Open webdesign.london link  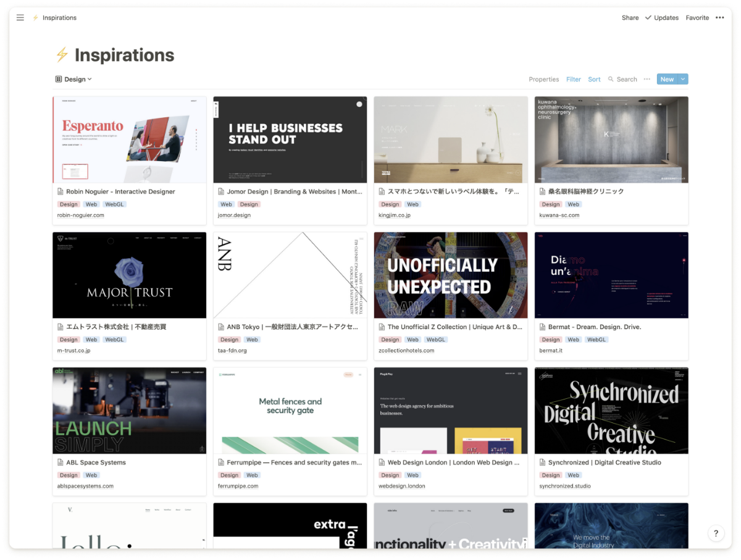coord(402,486)
